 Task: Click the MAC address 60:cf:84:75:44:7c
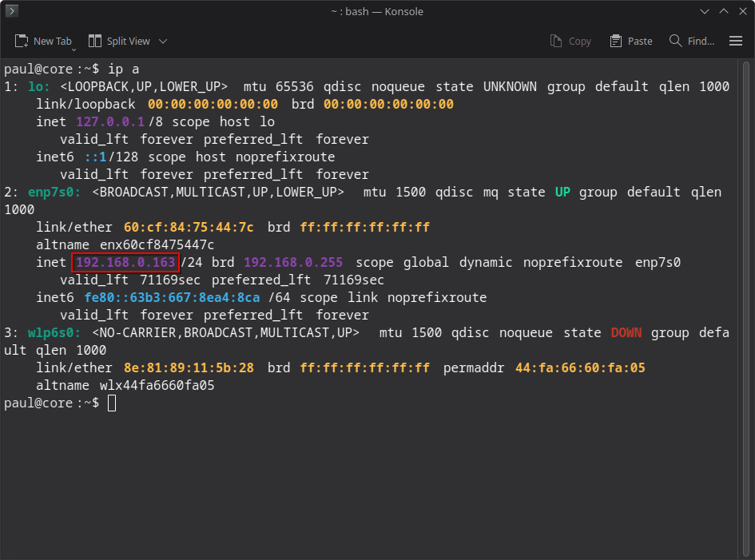click(x=189, y=227)
